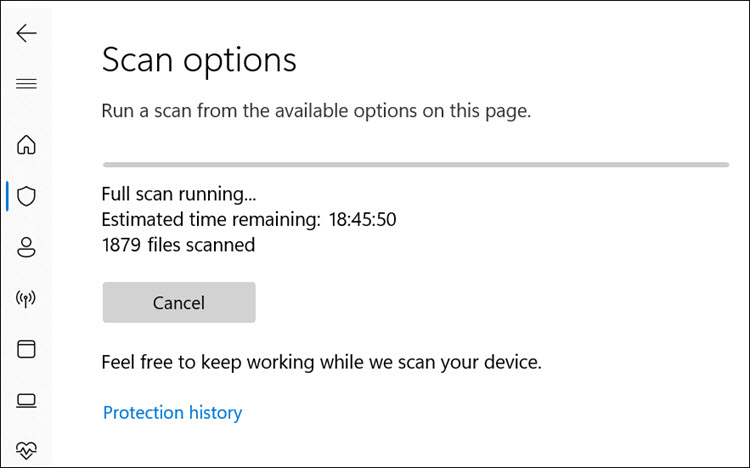
Task: Open Device security laptop icon
Action: [x=26, y=401]
